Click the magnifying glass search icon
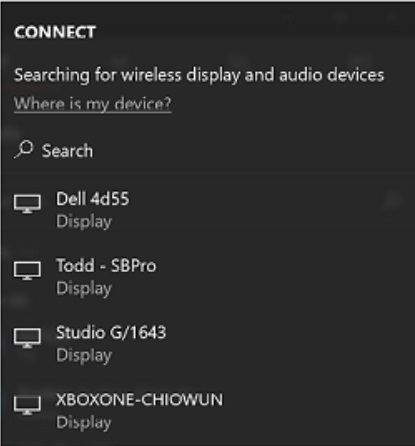The image size is (415, 446). [x=24, y=149]
